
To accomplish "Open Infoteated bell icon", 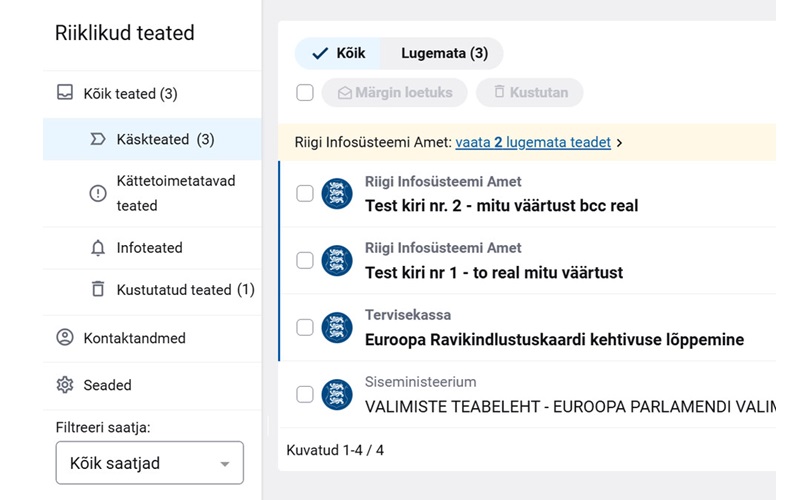I will pyautogui.click(x=98, y=248).
